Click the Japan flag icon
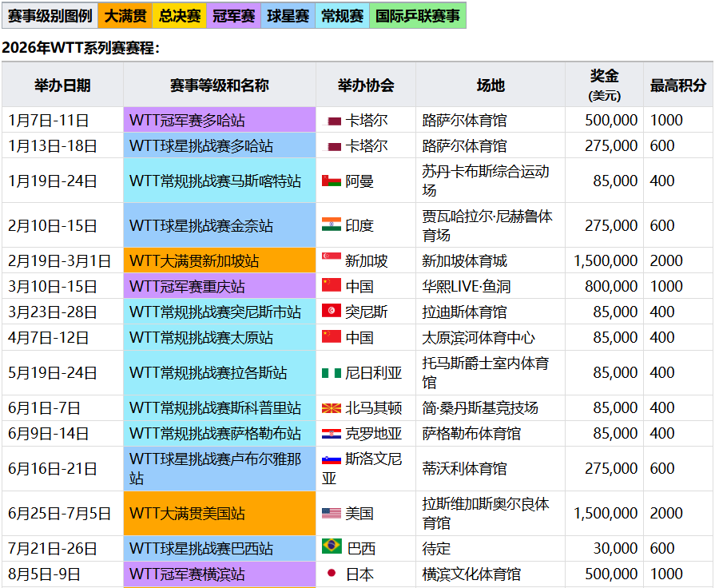715x588 pixels. point(331,574)
